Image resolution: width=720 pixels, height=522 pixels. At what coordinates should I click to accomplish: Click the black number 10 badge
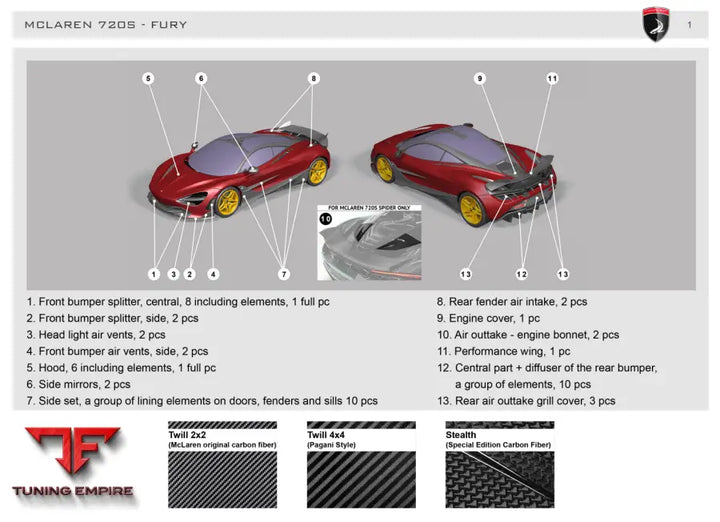click(x=326, y=217)
